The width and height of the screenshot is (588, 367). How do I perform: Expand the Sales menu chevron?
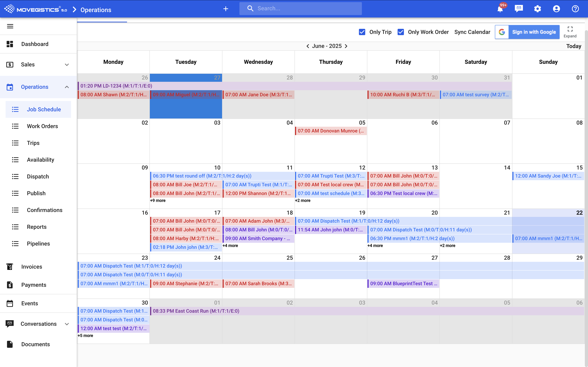(x=67, y=64)
